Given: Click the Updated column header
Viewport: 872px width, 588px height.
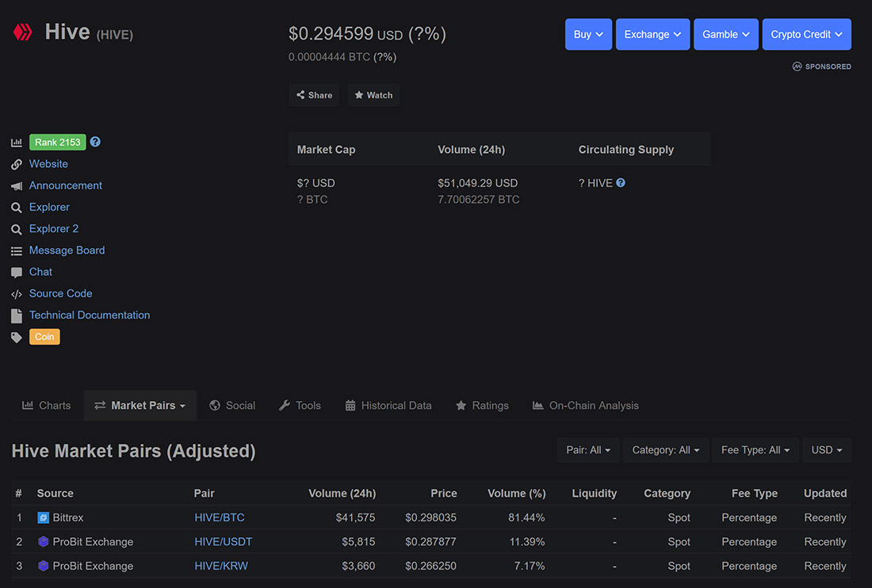Looking at the screenshot, I should click(825, 494).
